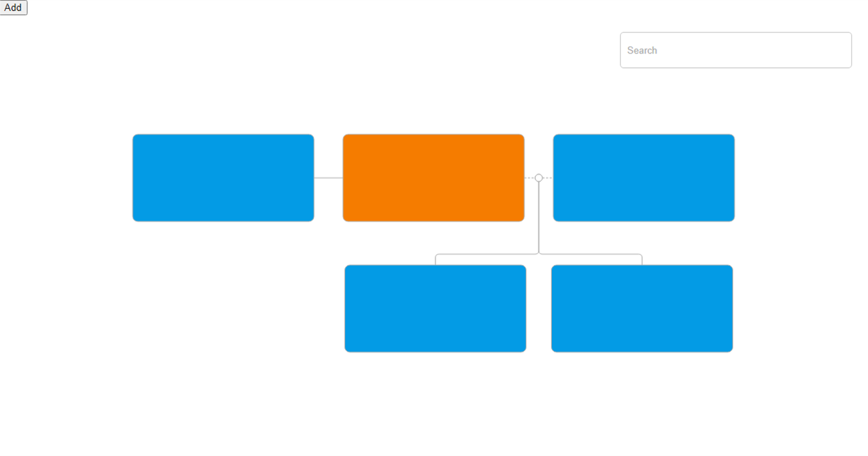Select the bottom-left blue node
868x456 pixels.
[435, 308]
